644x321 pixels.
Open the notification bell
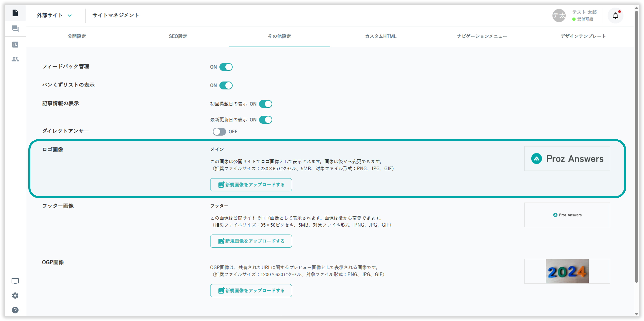(615, 16)
